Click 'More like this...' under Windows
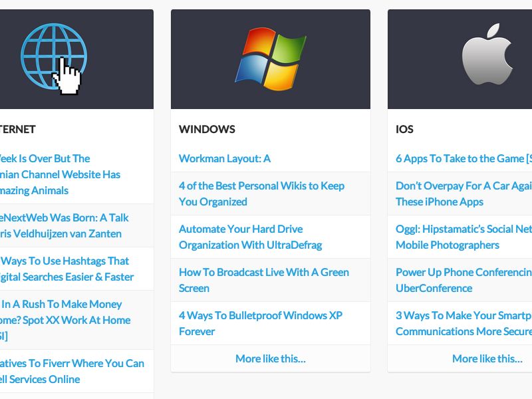The image size is (532, 399). pos(271,358)
